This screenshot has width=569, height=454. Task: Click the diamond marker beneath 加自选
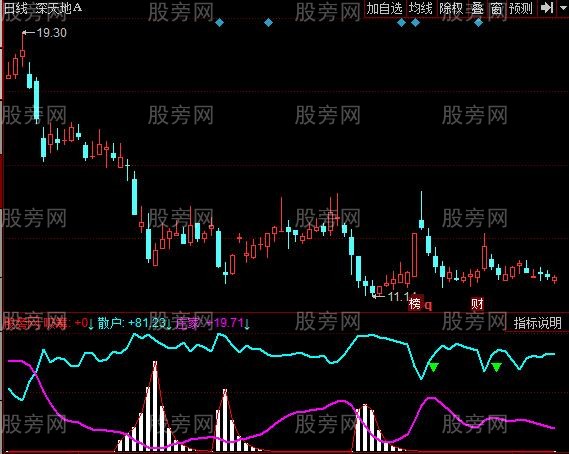coord(401,23)
